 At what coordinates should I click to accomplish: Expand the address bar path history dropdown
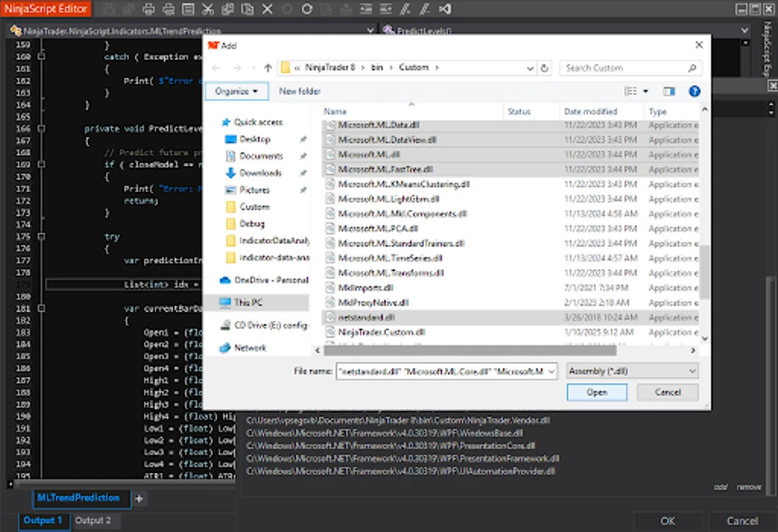tap(530, 68)
